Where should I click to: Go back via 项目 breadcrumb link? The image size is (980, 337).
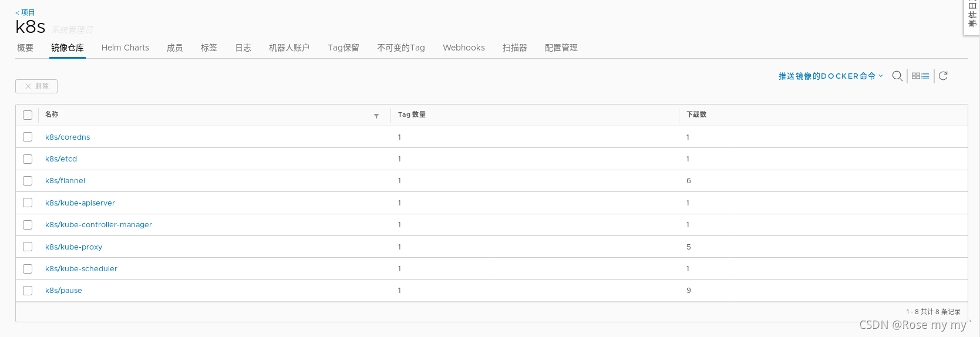coord(25,12)
